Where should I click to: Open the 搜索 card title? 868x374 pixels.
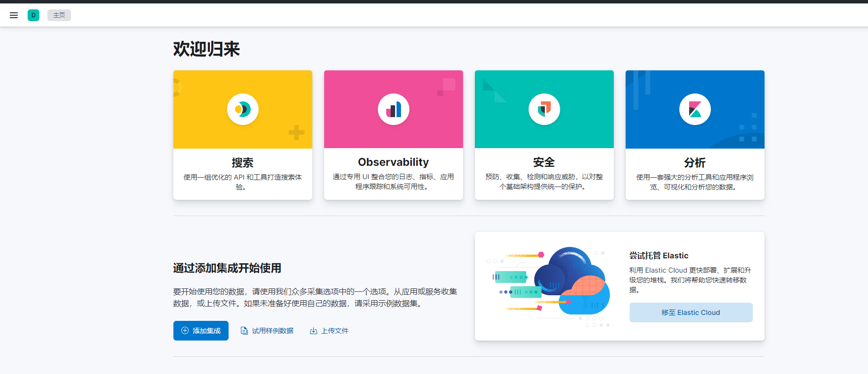tap(243, 162)
